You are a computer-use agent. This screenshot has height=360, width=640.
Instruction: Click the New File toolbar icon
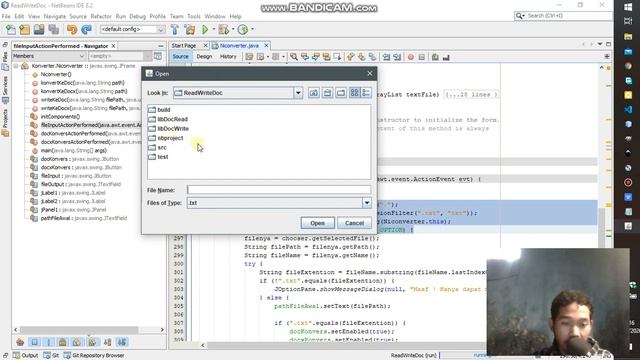pos(11,29)
